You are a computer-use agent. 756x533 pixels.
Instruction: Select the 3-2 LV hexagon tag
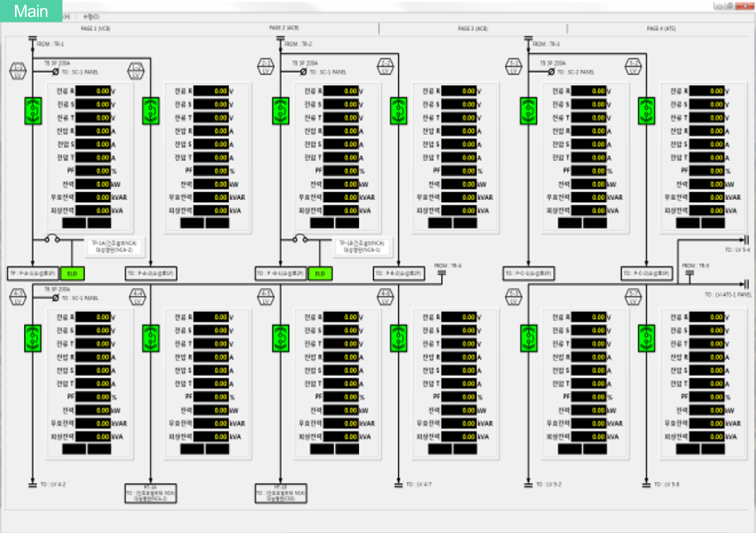633,67
